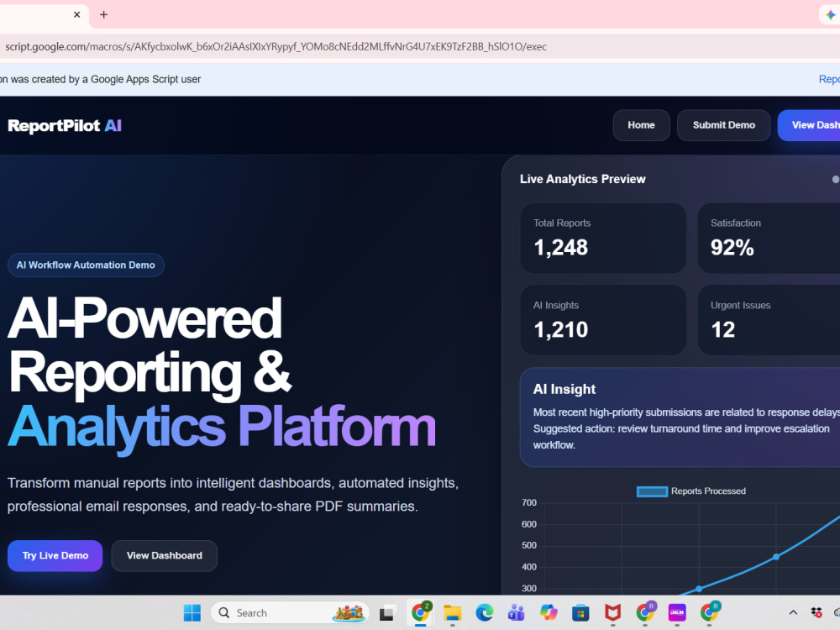Screen dimensions: 840x630
Task: Open a new browser tab
Action: point(104,14)
